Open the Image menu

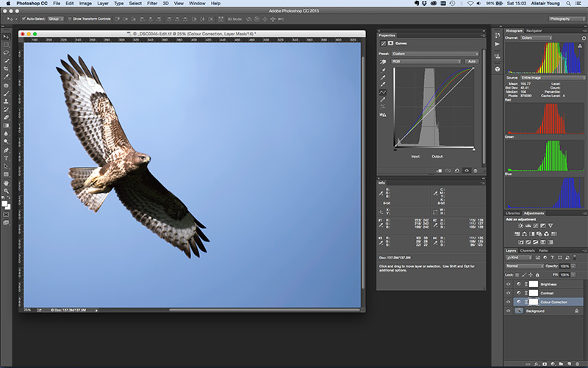(x=85, y=4)
